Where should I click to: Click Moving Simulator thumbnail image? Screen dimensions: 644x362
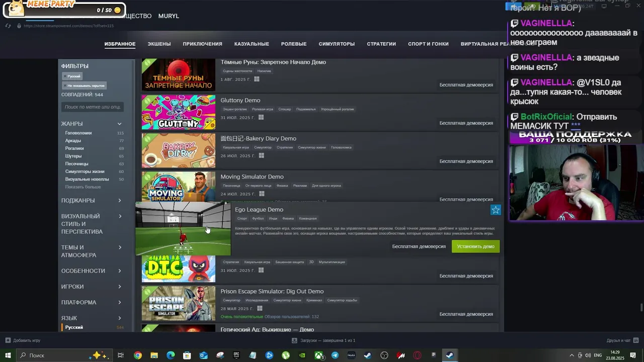point(178,187)
